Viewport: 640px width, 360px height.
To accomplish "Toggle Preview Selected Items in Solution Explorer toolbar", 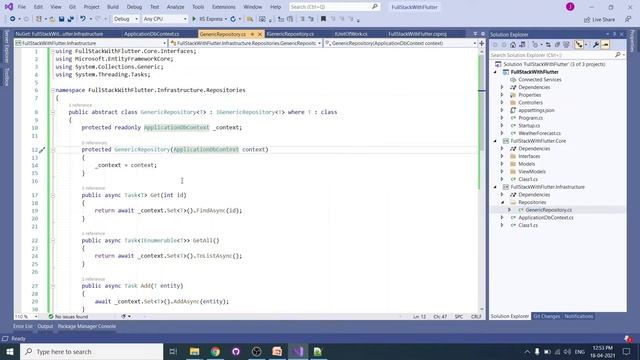I will (605, 45).
